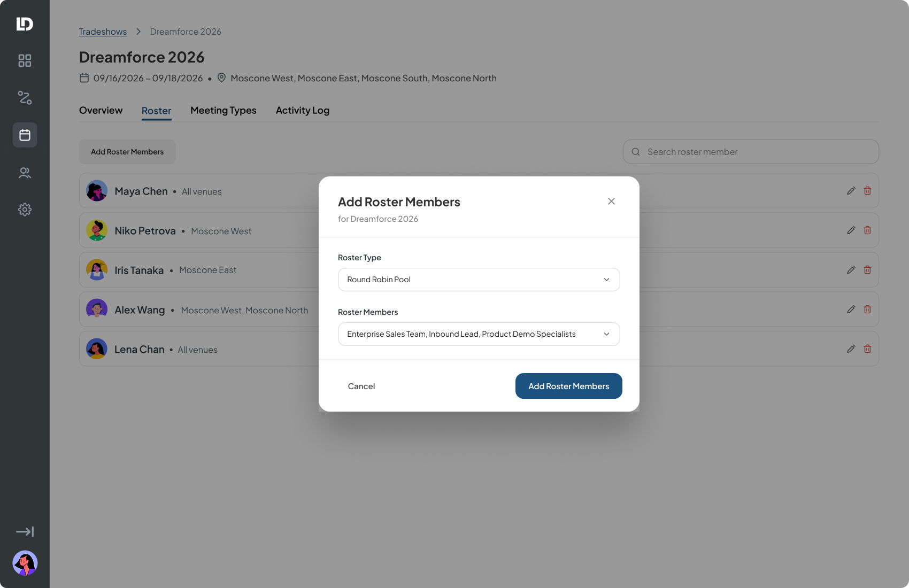Delete Niko Petrova from roster

click(x=867, y=230)
